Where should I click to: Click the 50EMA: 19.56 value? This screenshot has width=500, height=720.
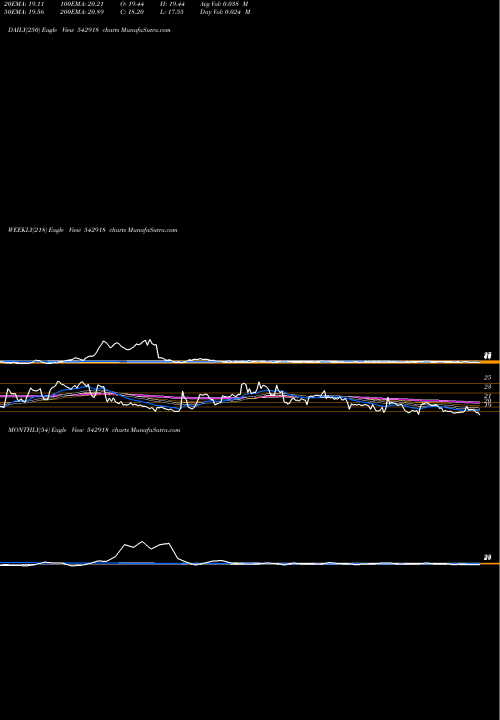24,12
